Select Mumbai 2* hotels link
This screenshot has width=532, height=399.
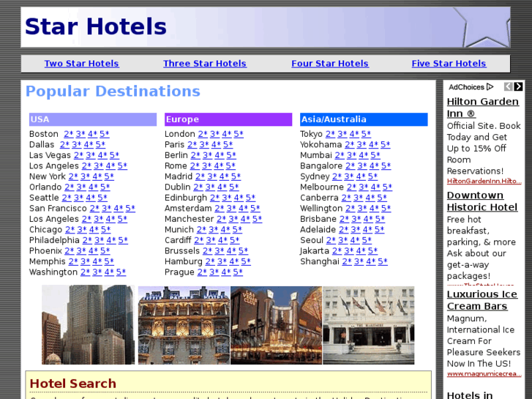[340, 155]
